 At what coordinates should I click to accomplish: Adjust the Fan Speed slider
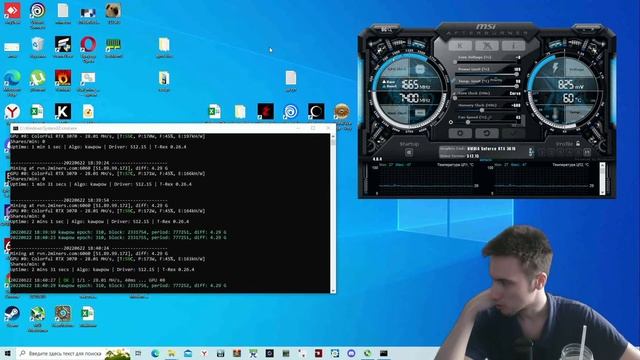click(x=486, y=122)
